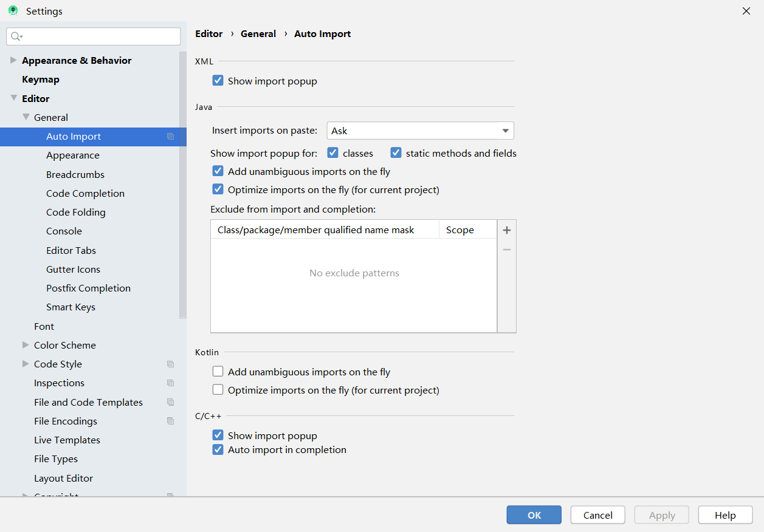Click the copy-settings icon beside Code Style
The width and height of the screenshot is (764, 532).
tap(171, 364)
